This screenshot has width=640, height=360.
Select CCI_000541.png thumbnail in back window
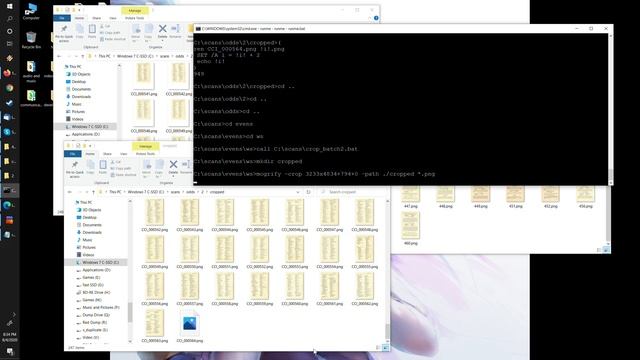pos(144,80)
